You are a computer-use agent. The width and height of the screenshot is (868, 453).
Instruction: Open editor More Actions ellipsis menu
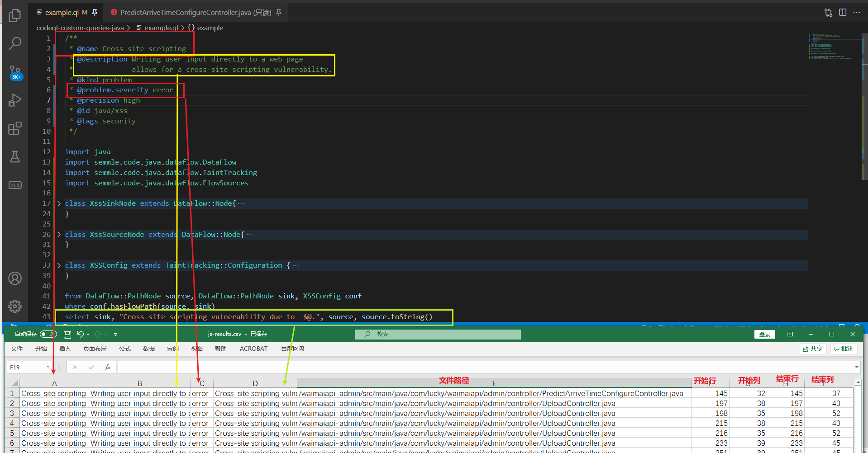pos(857,12)
